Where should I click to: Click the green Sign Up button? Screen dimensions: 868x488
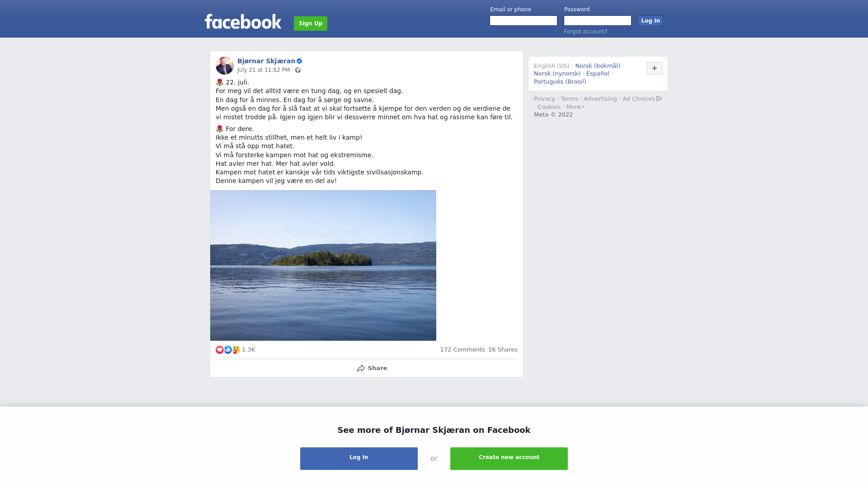click(x=311, y=23)
